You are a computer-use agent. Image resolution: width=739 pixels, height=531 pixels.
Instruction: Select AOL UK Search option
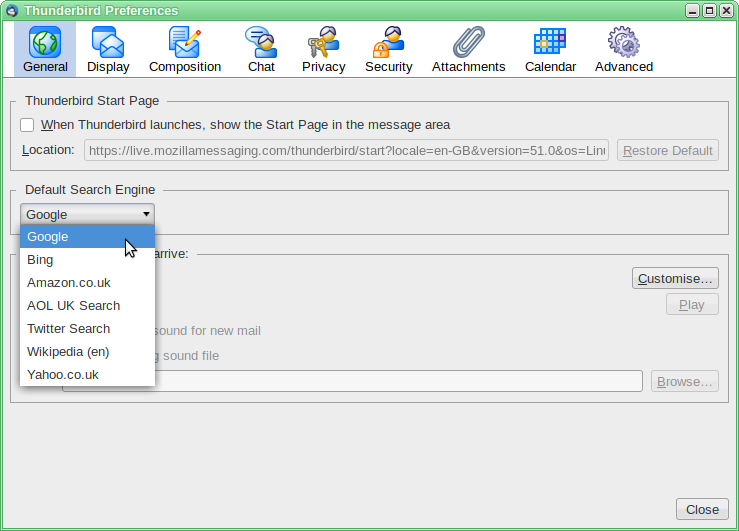pos(87,306)
